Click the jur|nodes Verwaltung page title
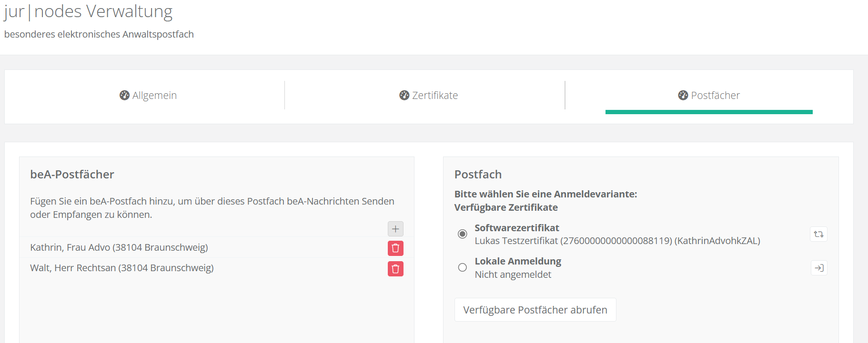Screen dimensions: 868x343 click(x=88, y=11)
